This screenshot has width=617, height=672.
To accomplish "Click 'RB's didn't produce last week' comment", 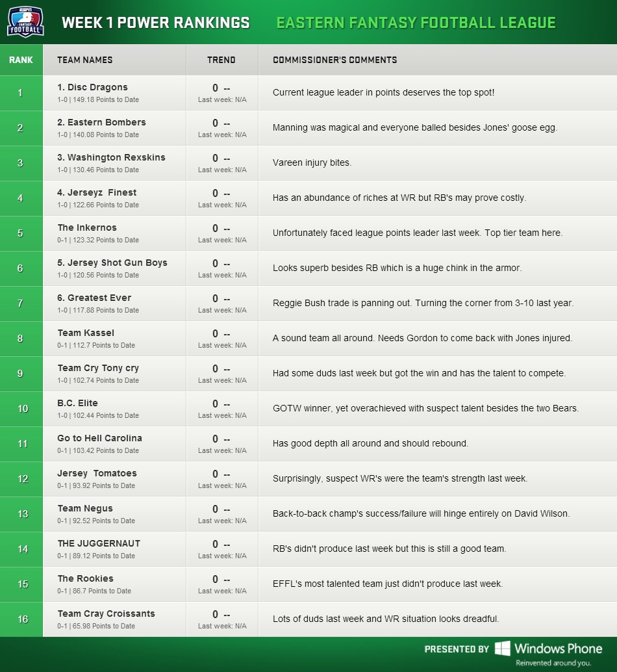I will pyautogui.click(x=390, y=549).
